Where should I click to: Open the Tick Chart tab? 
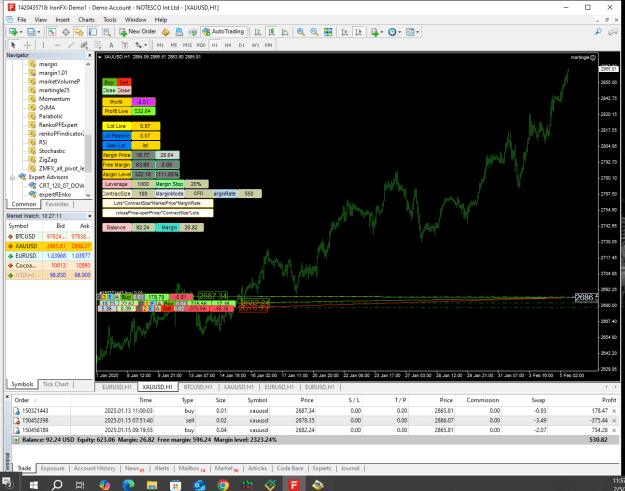(55, 384)
